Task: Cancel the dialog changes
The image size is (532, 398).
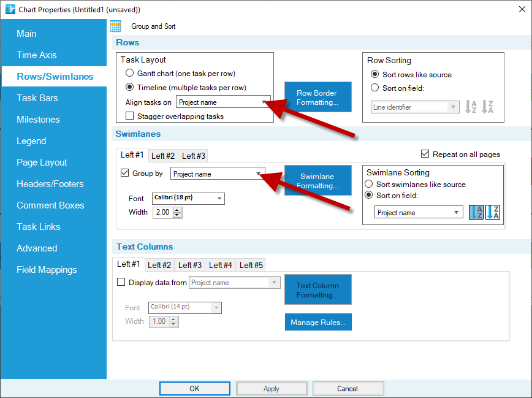Action: [348, 388]
